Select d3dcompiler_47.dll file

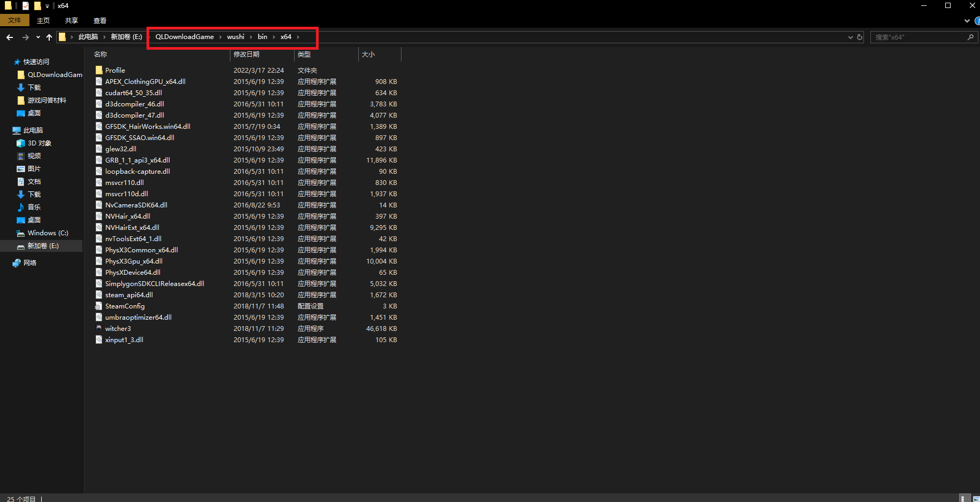135,115
